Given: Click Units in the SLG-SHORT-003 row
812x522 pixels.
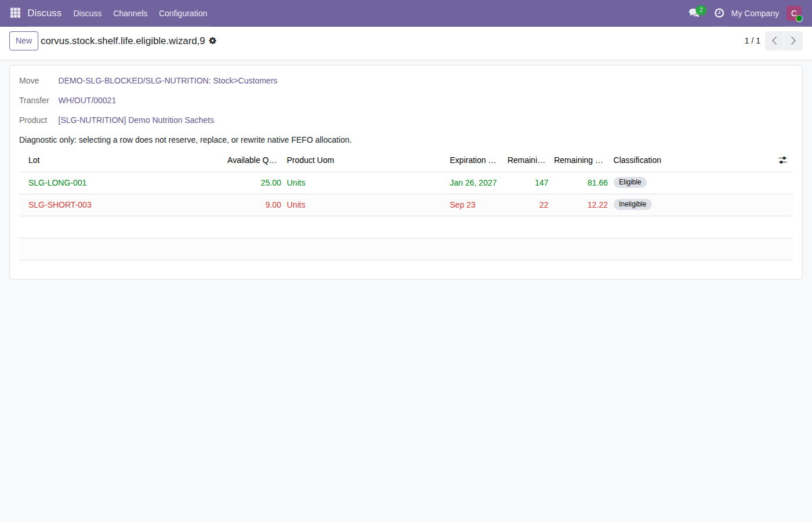Looking at the screenshot, I should (x=296, y=205).
